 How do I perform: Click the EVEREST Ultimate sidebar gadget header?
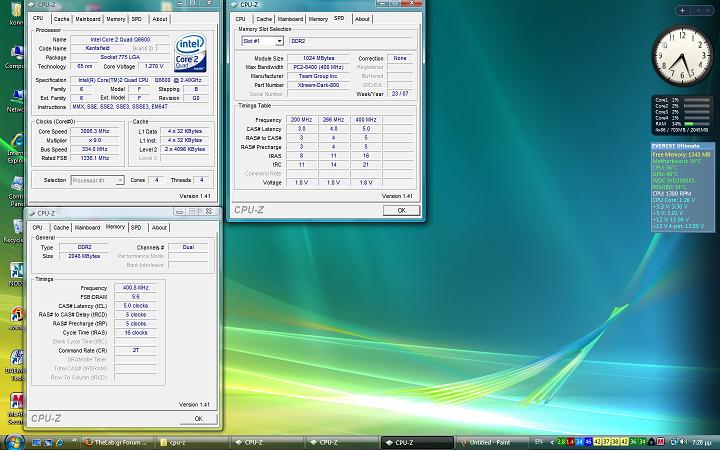point(682,146)
